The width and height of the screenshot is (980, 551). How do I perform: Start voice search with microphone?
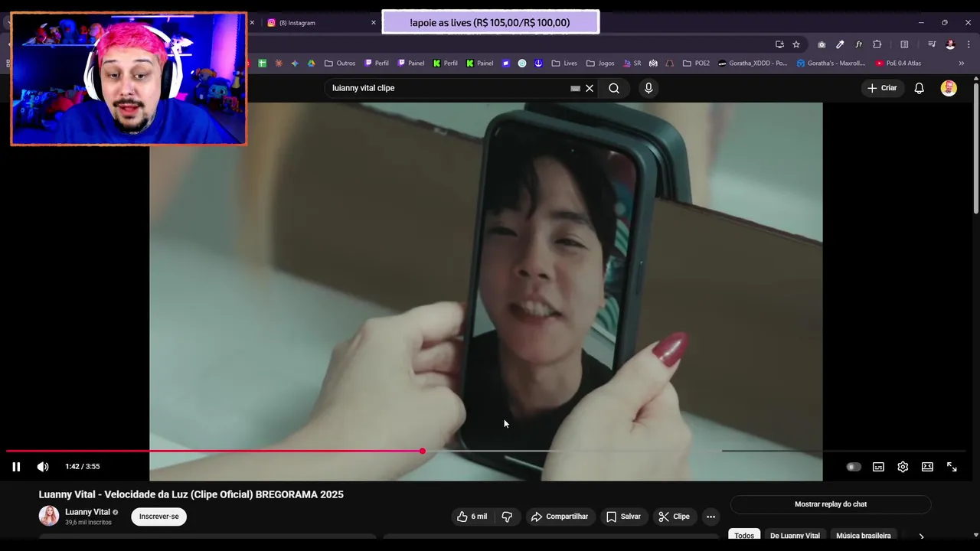point(648,88)
